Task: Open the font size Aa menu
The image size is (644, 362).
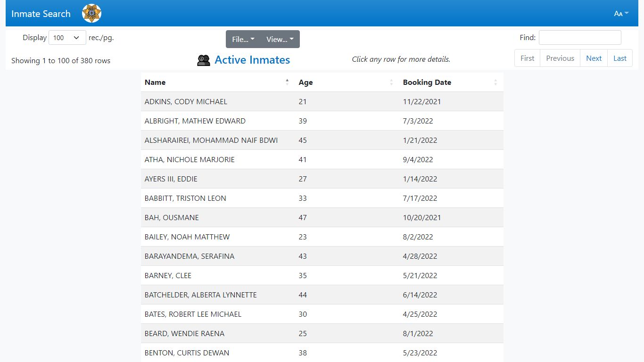Action: (x=621, y=14)
